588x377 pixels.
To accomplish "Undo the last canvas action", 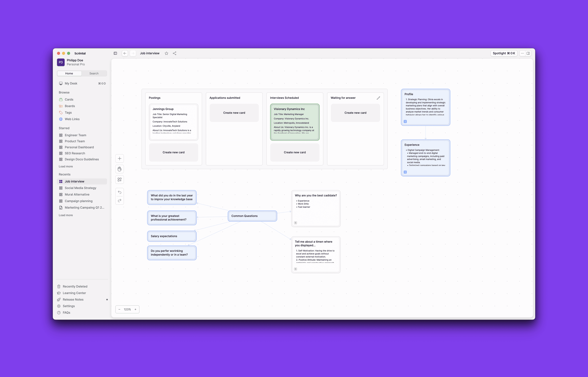I will click(119, 192).
